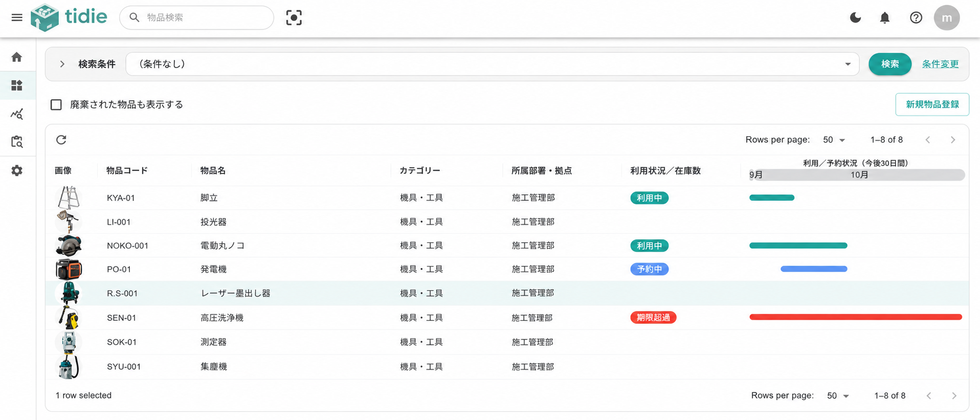Open the barcode scan icon
The width and height of the screenshot is (980, 420).
click(x=294, y=17)
